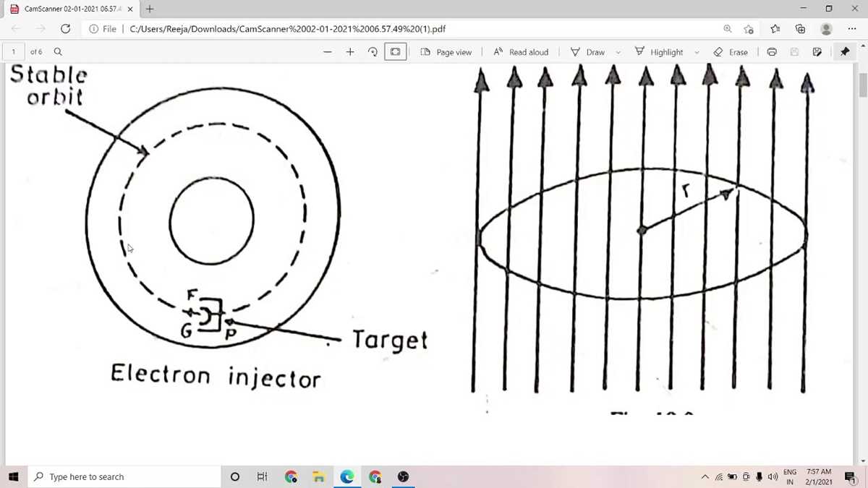Click the address bar zoom indicator icon
The width and height of the screenshot is (868, 488).
click(x=727, y=30)
